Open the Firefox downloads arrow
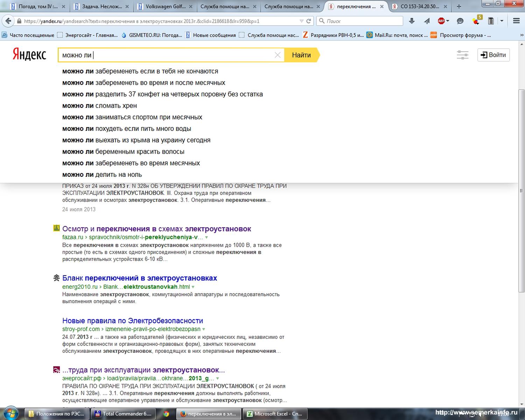Image resolution: width=525 pixels, height=420 pixels. 412,21
